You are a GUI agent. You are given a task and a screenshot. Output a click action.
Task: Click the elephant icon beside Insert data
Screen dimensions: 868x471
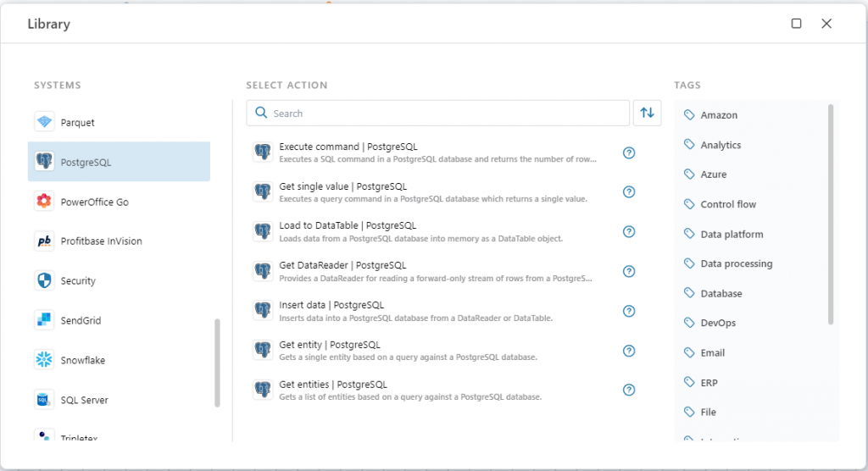pos(263,311)
